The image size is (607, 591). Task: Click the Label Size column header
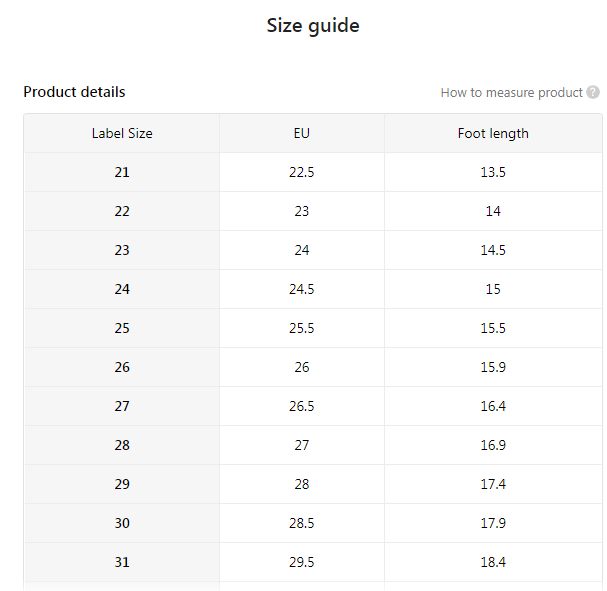click(122, 133)
